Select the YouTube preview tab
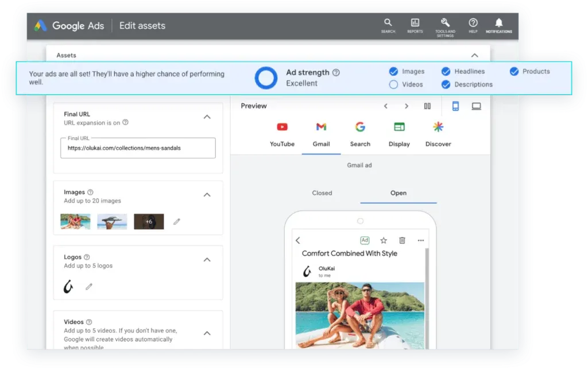This screenshot has height=369, width=588. (x=282, y=134)
